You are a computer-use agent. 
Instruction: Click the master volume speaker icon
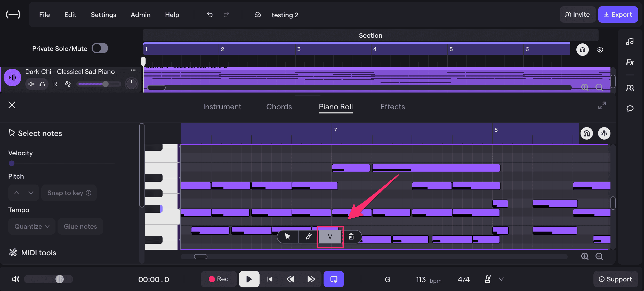click(15, 279)
